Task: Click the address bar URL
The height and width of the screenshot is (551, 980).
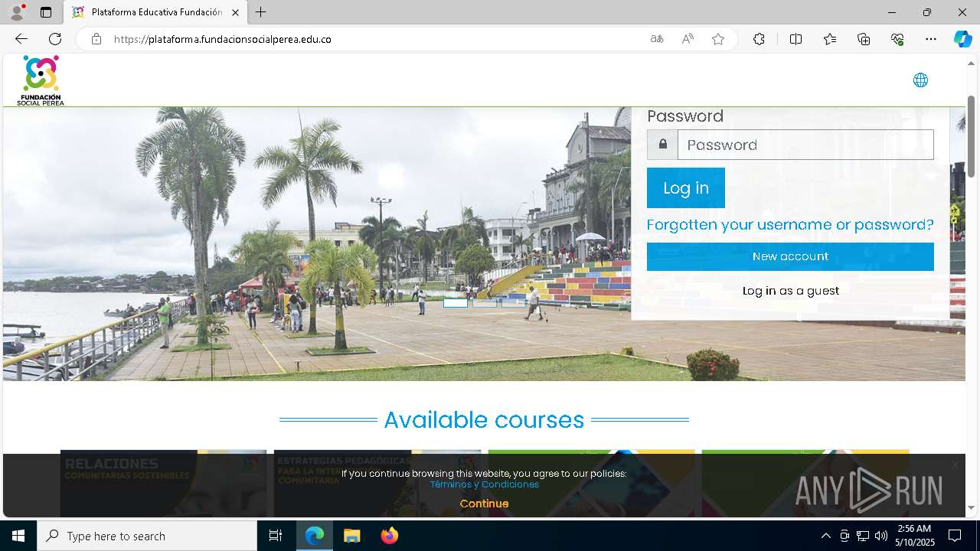Action: click(x=223, y=39)
